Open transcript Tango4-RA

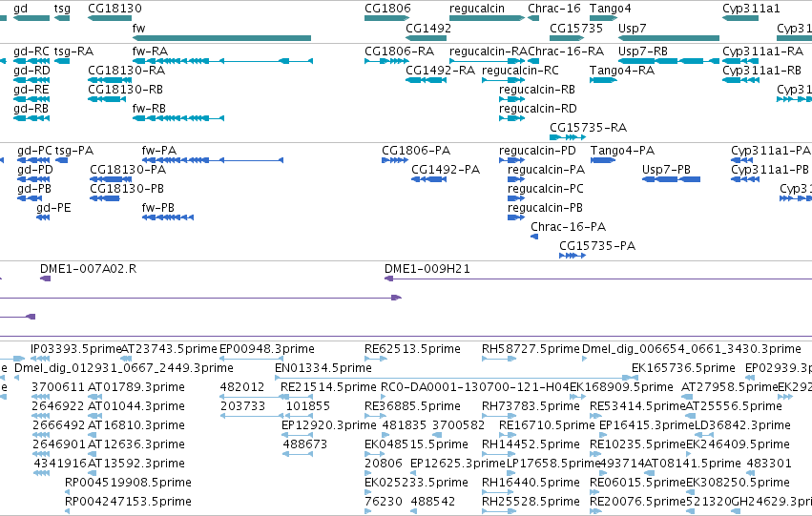(x=621, y=71)
